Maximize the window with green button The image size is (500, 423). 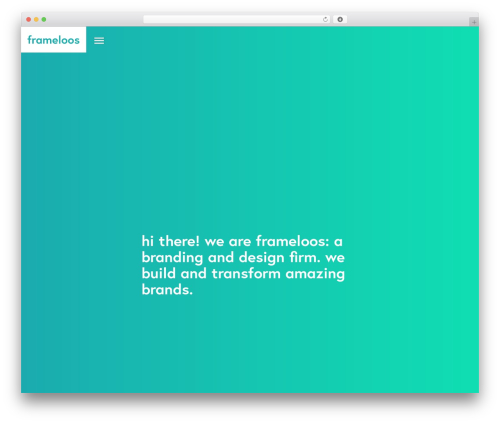(x=44, y=19)
